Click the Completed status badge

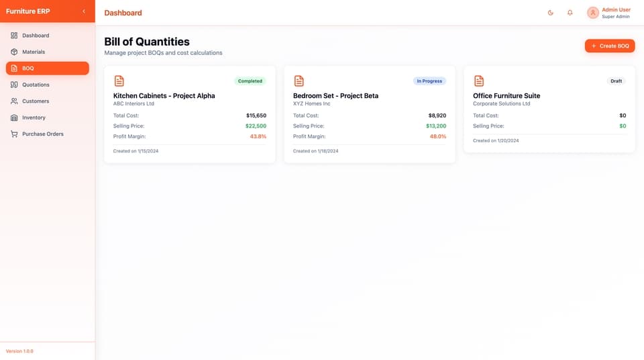[x=250, y=81]
